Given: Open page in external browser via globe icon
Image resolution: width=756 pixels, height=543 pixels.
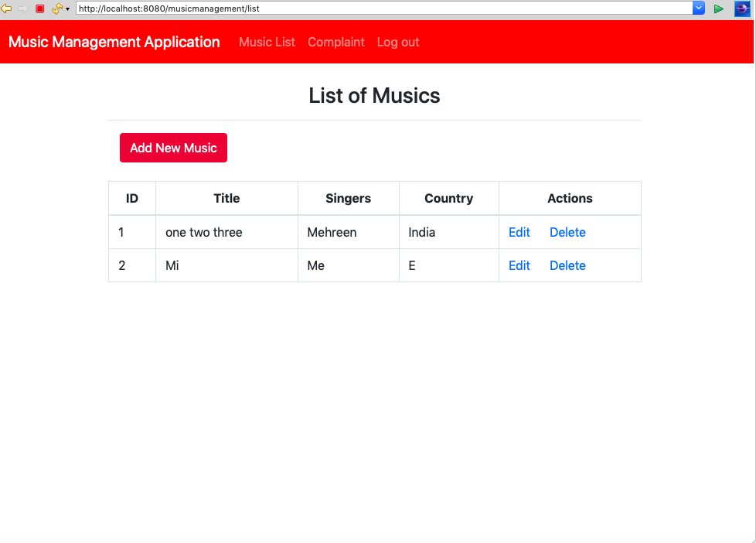Looking at the screenshot, I should [741, 9].
